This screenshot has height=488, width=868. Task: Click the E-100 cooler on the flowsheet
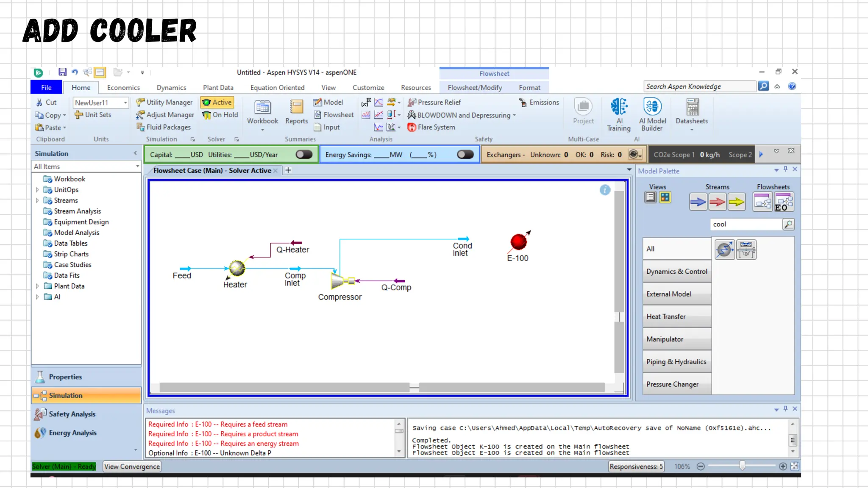click(518, 242)
